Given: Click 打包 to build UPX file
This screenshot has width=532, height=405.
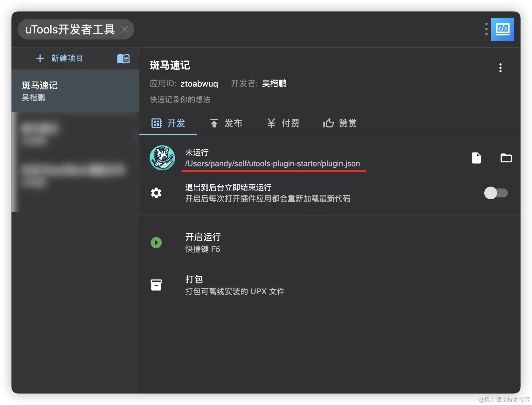Looking at the screenshot, I should (194, 279).
